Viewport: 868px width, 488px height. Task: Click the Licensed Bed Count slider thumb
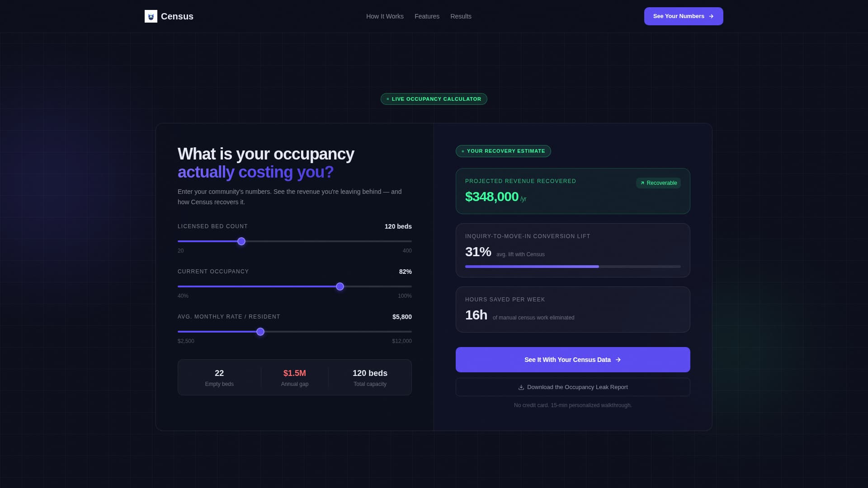pyautogui.click(x=241, y=241)
